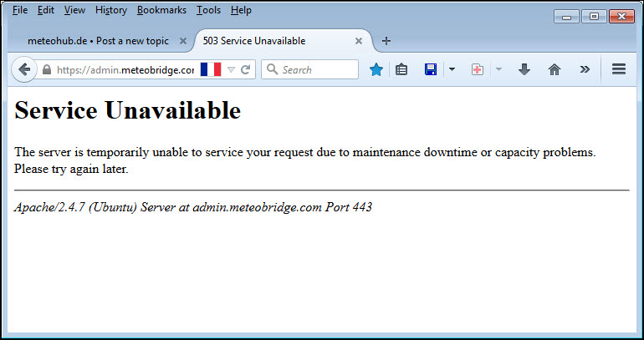Click the Back navigation arrow

click(24, 69)
